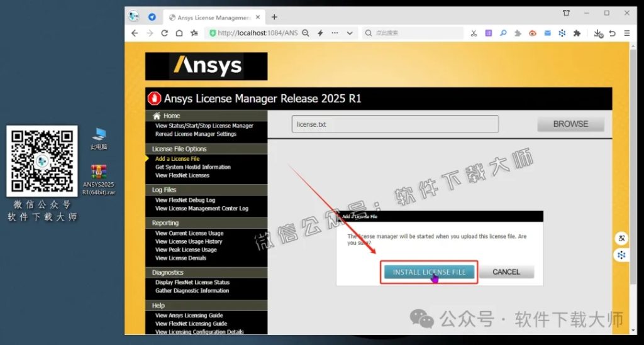Image resolution: width=644 pixels, height=345 pixels.
Task: Select the Ansys License Management tab
Action: [214, 18]
